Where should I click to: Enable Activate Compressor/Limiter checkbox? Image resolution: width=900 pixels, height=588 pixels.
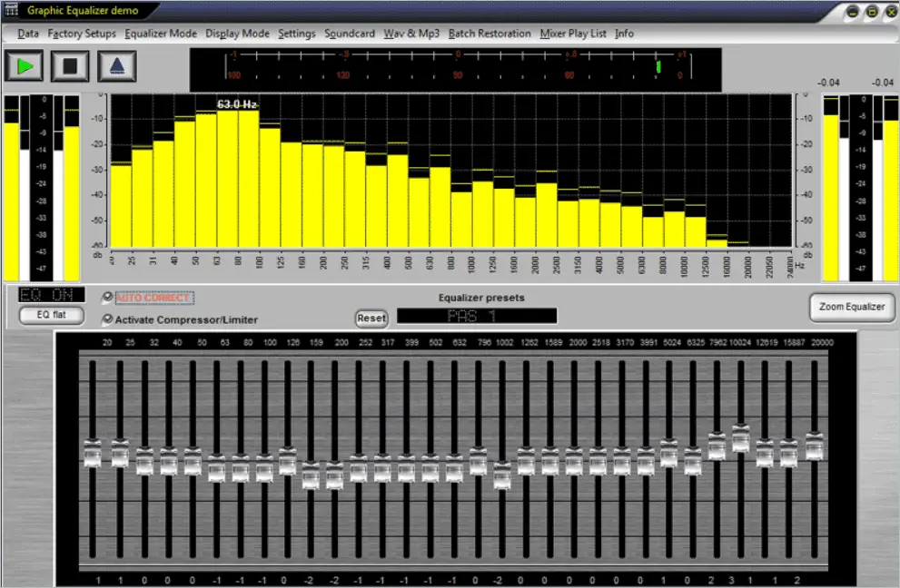tap(107, 319)
